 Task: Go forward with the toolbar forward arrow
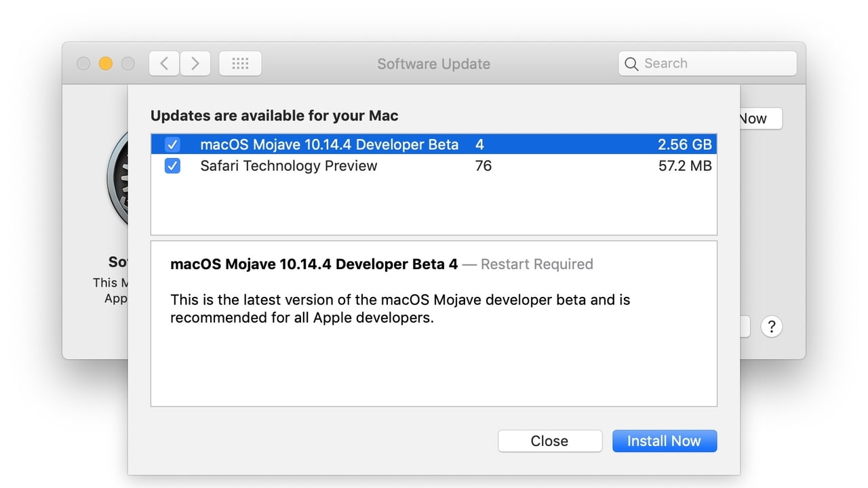[x=195, y=64]
